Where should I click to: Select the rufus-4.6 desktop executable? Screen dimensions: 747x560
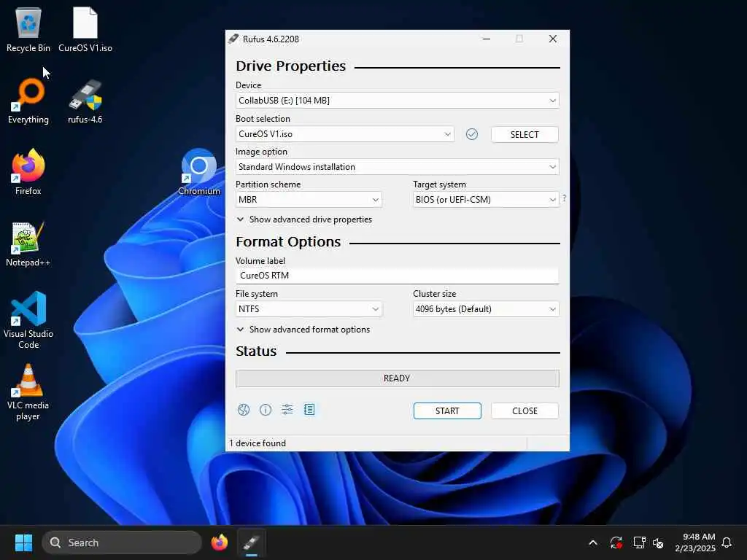(85, 101)
